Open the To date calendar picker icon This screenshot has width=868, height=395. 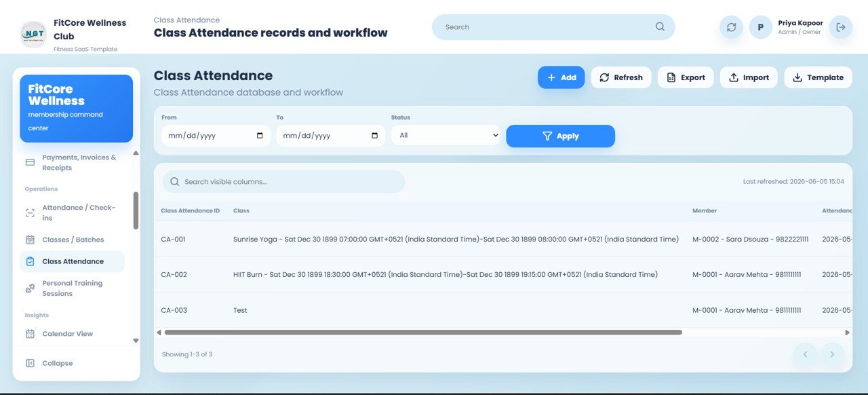click(x=375, y=136)
